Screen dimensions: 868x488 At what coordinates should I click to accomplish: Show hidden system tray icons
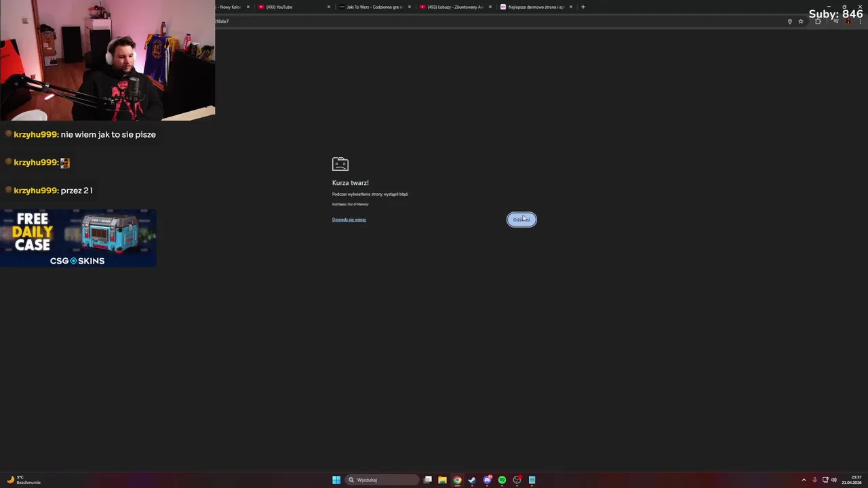coord(804,480)
